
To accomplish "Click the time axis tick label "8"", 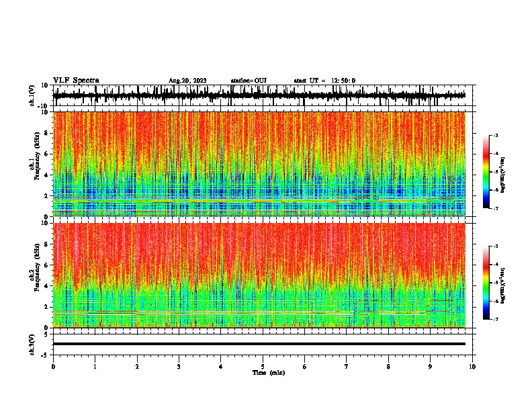I will [x=388, y=367].
